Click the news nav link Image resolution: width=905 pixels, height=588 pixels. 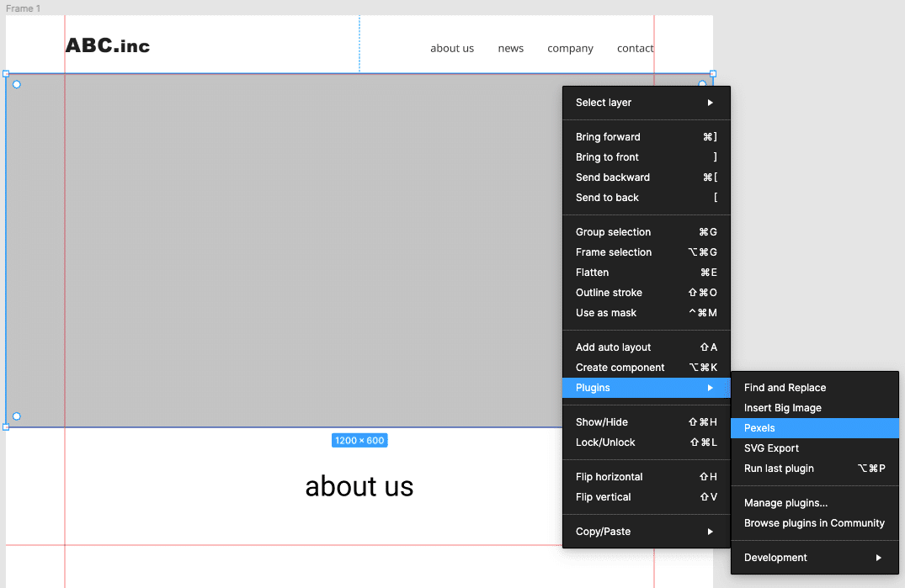[x=511, y=49]
